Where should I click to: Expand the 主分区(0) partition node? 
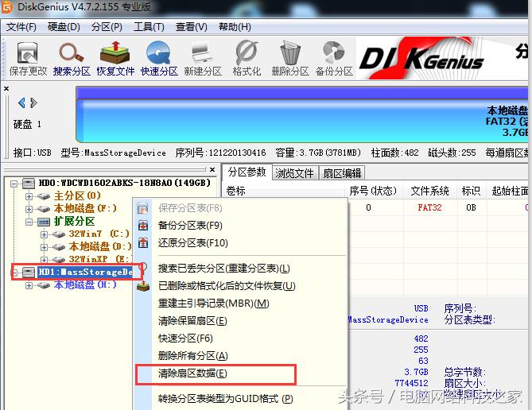click(x=29, y=196)
